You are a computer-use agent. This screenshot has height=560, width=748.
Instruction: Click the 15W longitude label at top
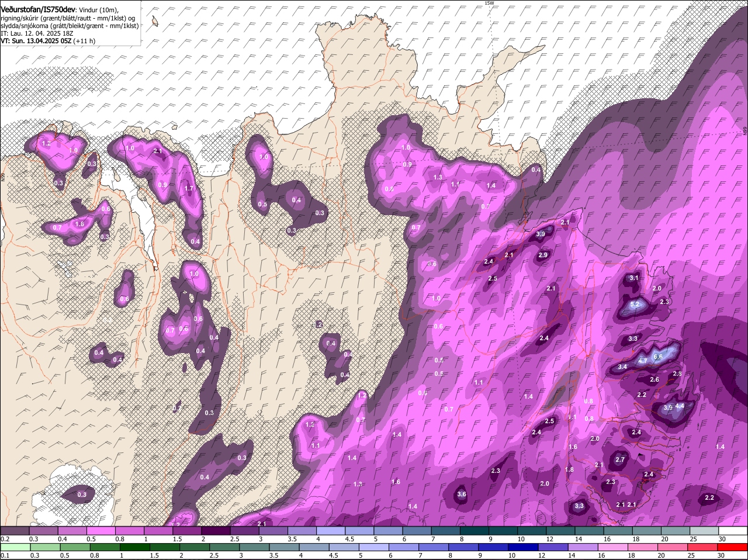pos(489,4)
